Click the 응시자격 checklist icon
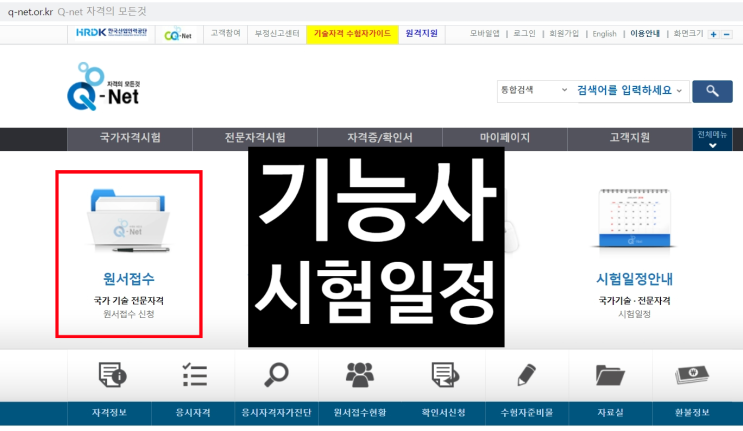 [x=195, y=375]
